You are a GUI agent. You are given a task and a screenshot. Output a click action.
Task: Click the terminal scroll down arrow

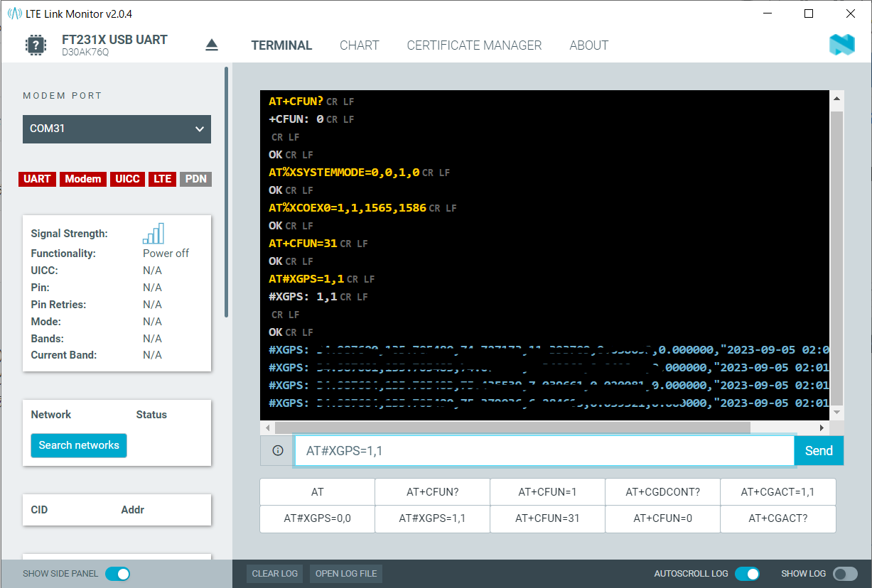pyautogui.click(x=836, y=413)
